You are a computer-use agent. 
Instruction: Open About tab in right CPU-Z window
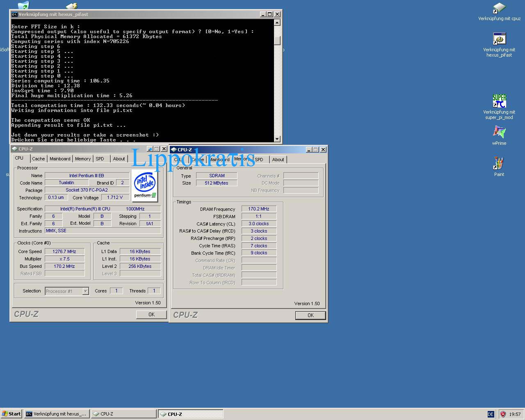click(278, 160)
